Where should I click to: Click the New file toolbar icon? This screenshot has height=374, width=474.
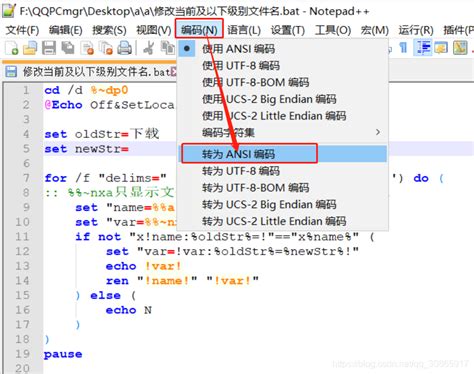coord(11,48)
